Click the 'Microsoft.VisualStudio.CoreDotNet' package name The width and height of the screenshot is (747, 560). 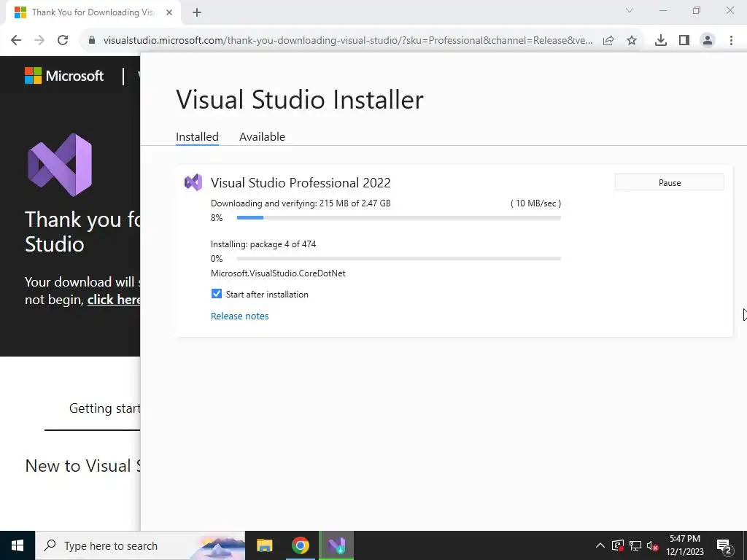[x=278, y=273]
